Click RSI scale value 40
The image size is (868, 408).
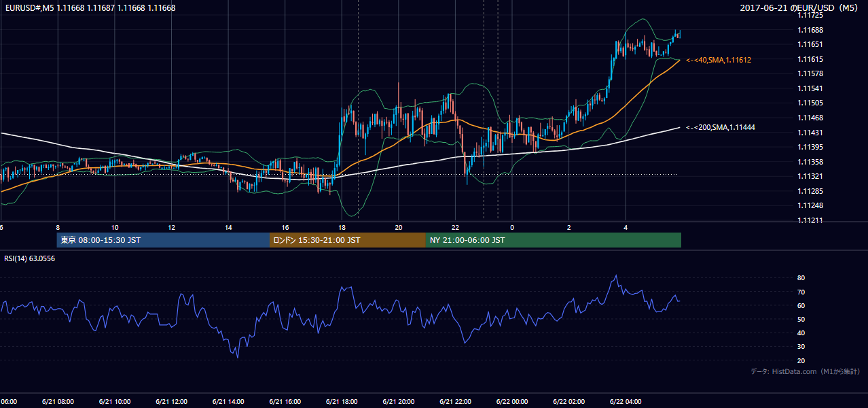801,333
